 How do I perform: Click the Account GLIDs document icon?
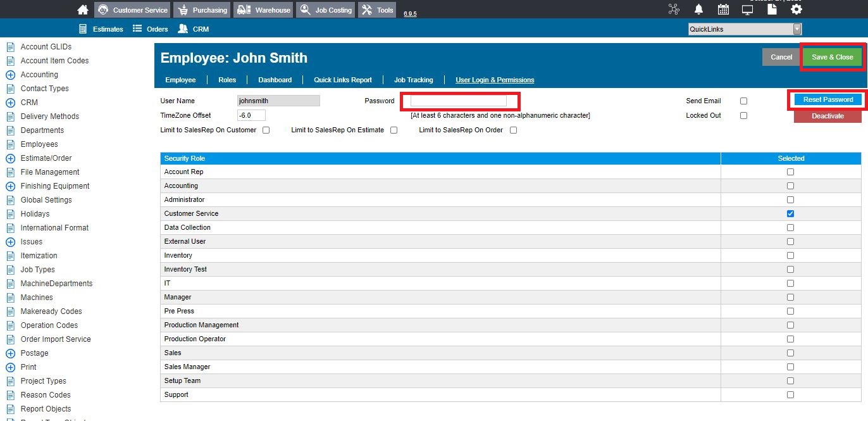click(x=10, y=47)
